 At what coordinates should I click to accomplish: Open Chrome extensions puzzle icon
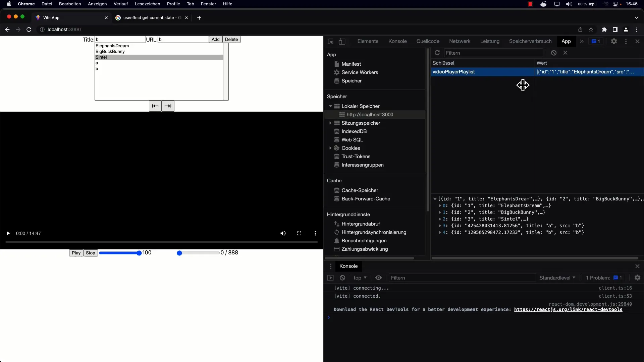pos(604,29)
